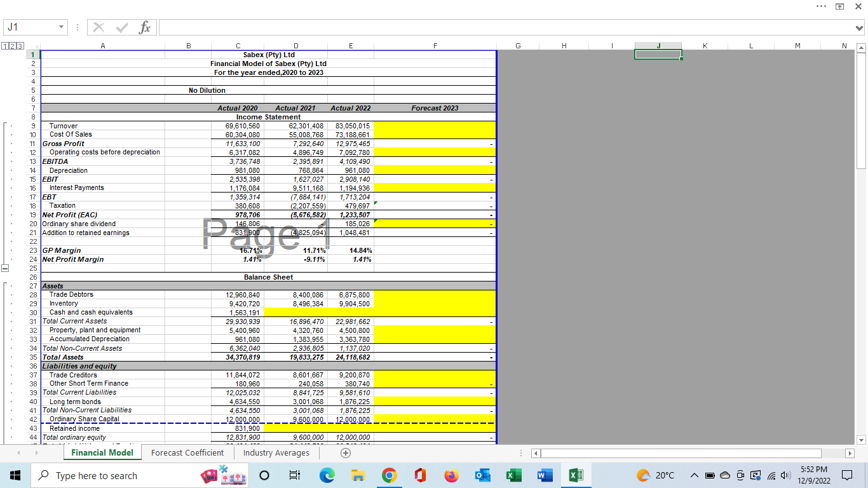868x488 pixels.
Task: Switch to Forecast Coefficient sheet tab
Action: 187,453
